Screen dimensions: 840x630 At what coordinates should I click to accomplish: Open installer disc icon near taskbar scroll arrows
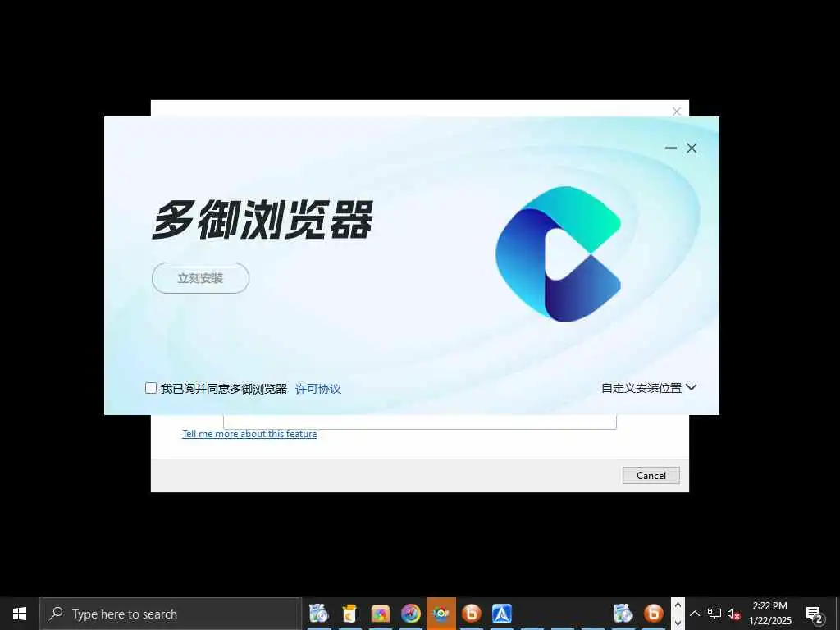click(x=623, y=614)
